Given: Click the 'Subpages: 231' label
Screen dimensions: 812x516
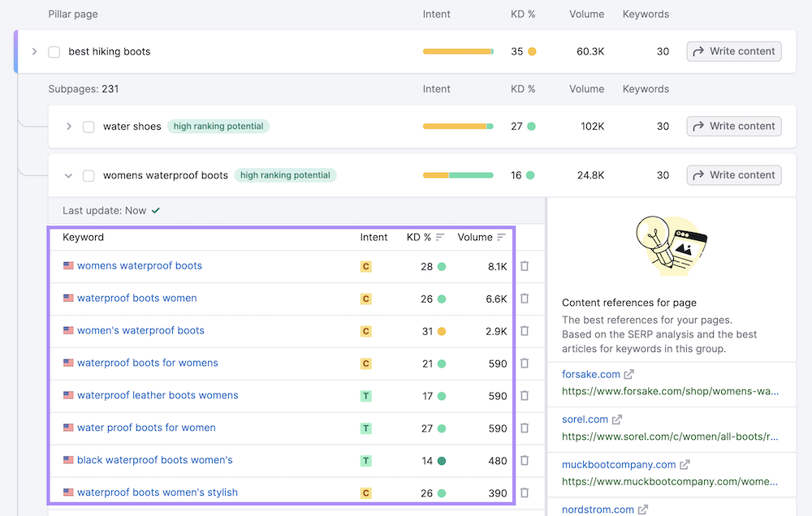Looking at the screenshot, I should coord(84,89).
